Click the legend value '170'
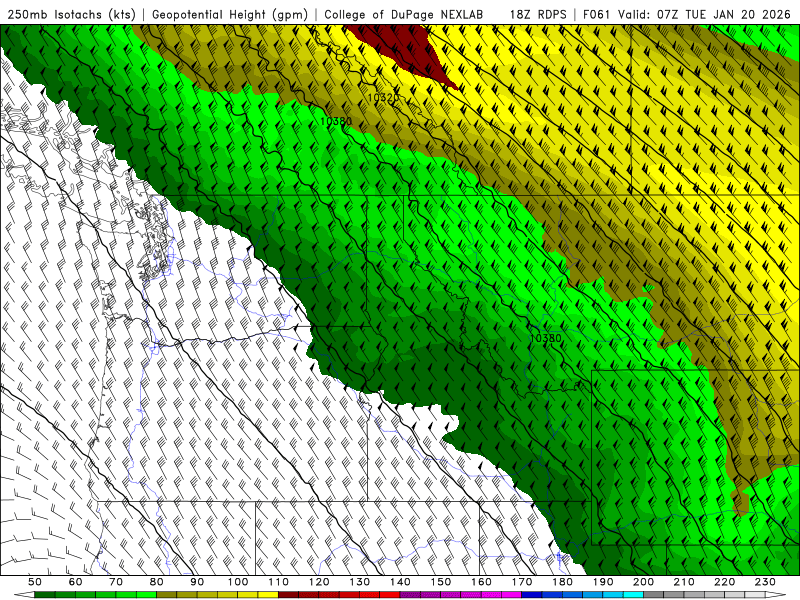800x600 pixels. pyautogui.click(x=522, y=582)
